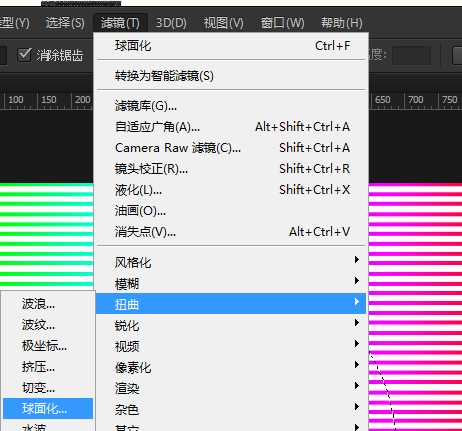Expand the 模糊 submenu
This screenshot has width=462, height=431.
pos(232,283)
